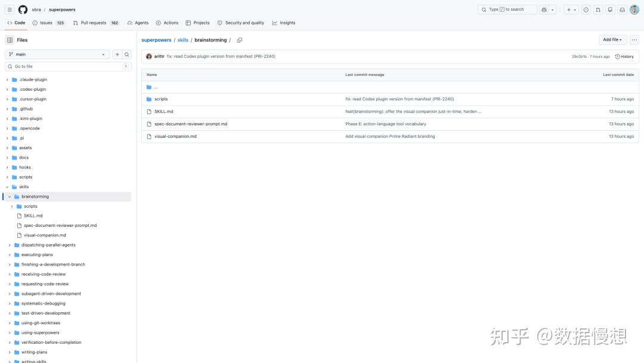Open commit message for visual-companion.md row
644x363 pixels.
point(390,136)
